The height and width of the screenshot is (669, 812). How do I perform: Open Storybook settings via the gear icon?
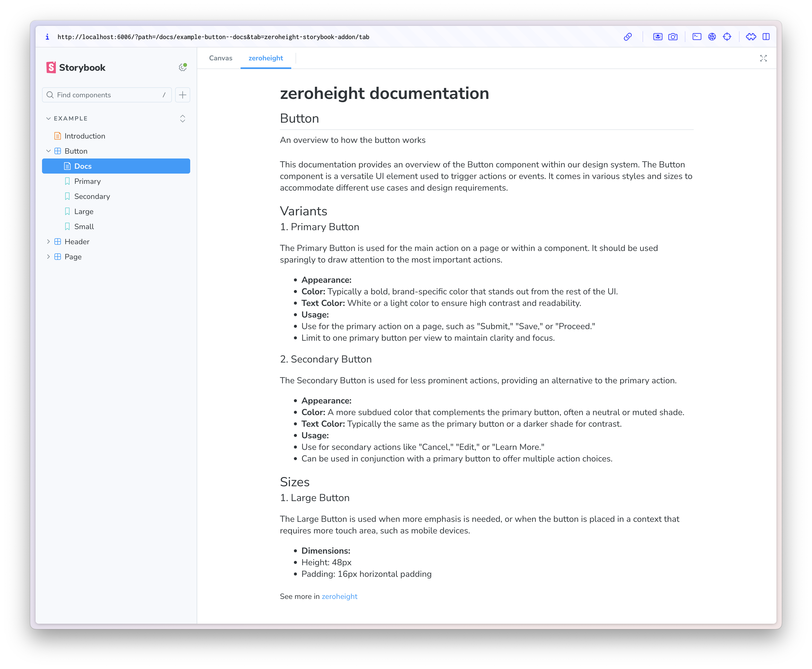(182, 67)
